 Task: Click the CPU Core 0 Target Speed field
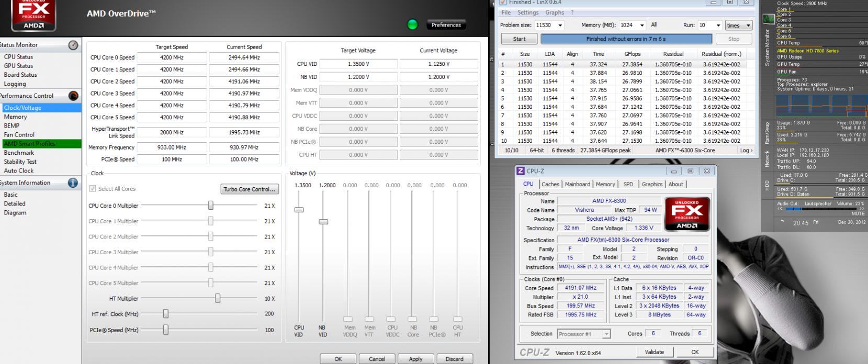point(172,58)
